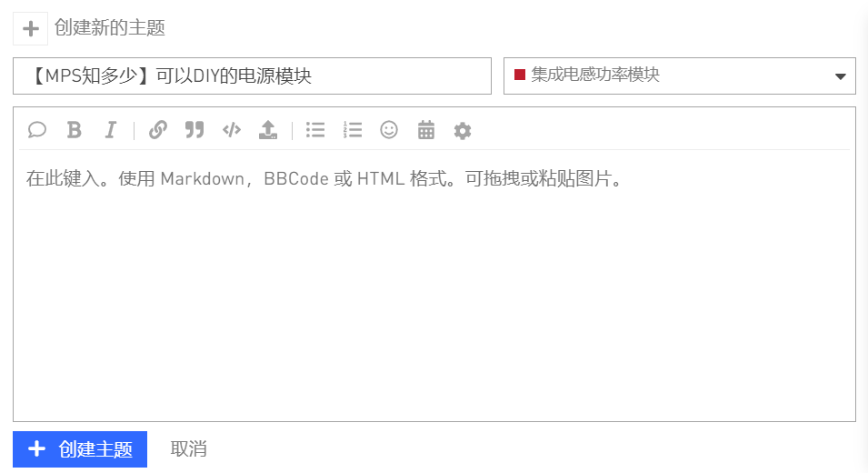Click into the Markdown message body area
This screenshot has height=473, width=868.
pyautogui.click(x=434, y=286)
